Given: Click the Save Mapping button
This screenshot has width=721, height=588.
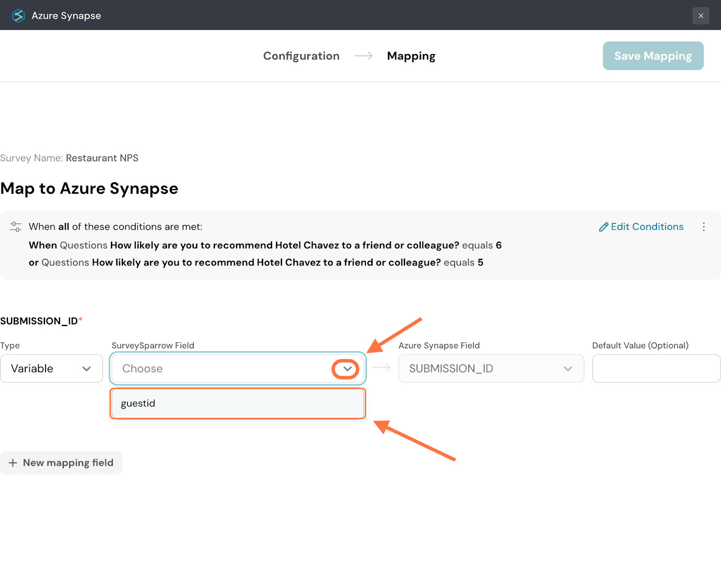Looking at the screenshot, I should pos(653,56).
